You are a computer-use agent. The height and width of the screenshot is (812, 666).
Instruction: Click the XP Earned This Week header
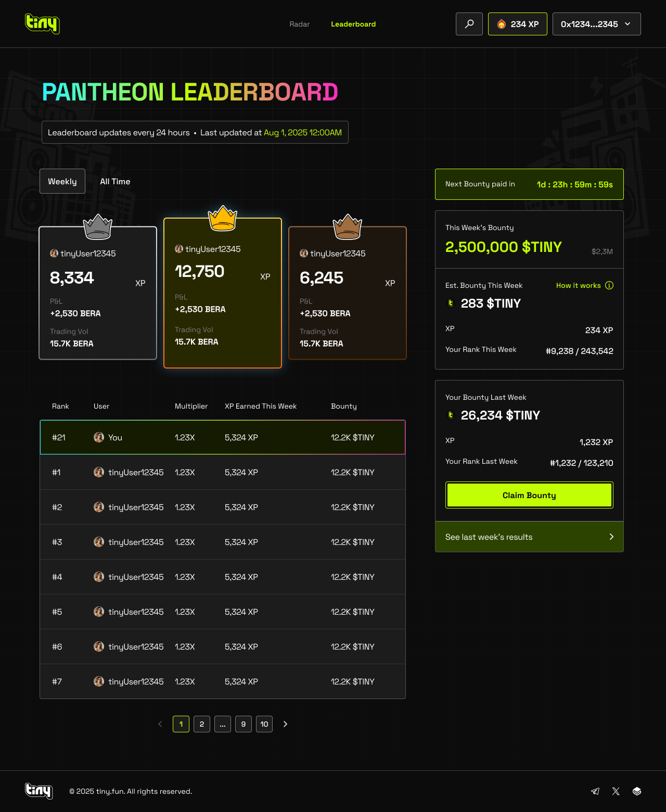tap(261, 406)
